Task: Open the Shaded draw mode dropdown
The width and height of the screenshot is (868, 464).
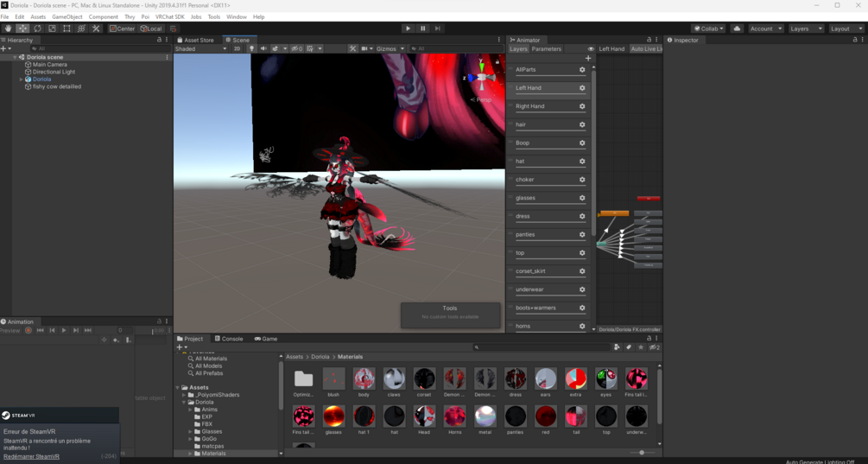Action: tap(201, 48)
